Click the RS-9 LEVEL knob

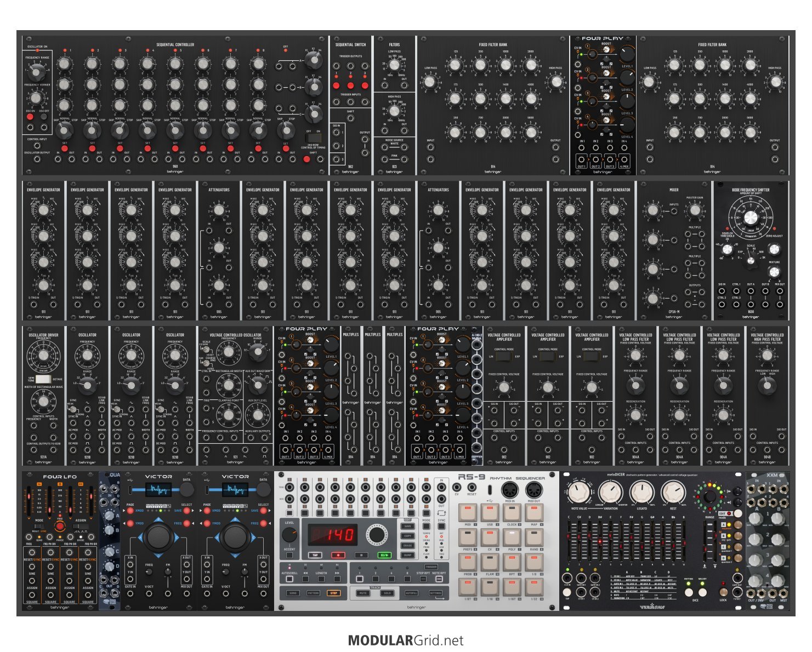coord(289,535)
